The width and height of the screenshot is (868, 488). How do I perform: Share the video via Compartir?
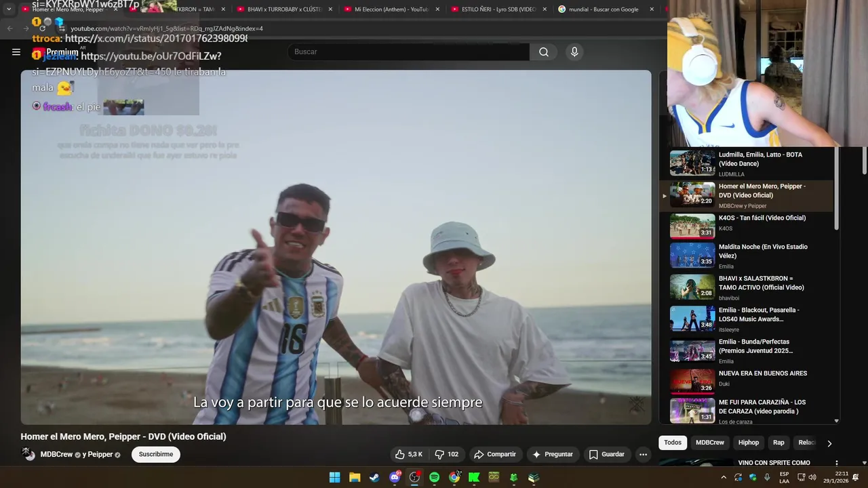(x=495, y=454)
